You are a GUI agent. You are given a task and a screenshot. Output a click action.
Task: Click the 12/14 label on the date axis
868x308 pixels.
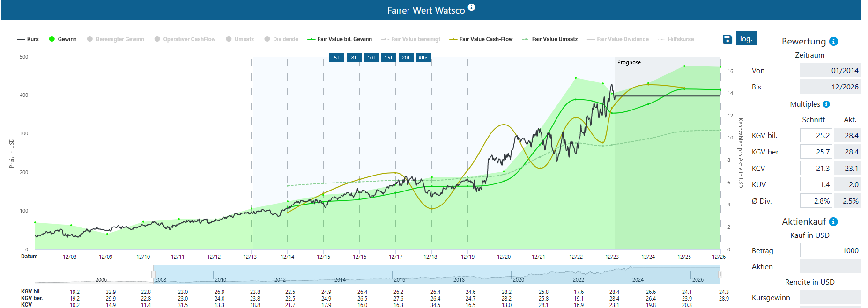tap(288, 257)
